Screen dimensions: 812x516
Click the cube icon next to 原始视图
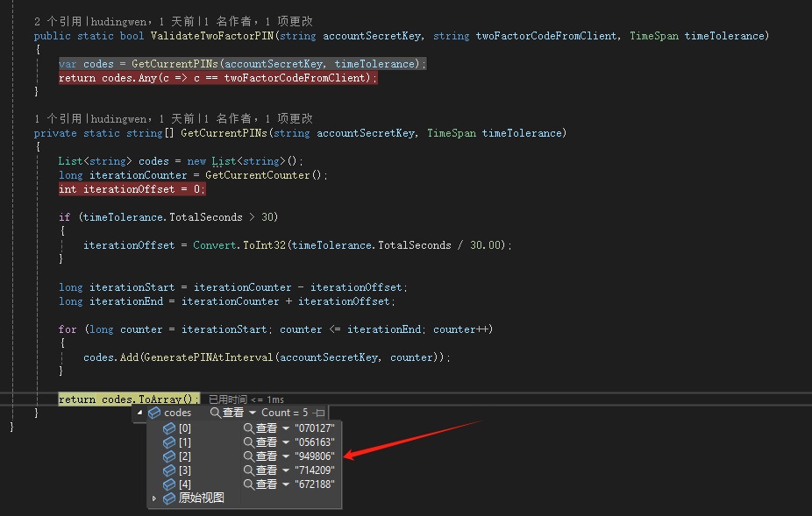click(x=169, y=498)
